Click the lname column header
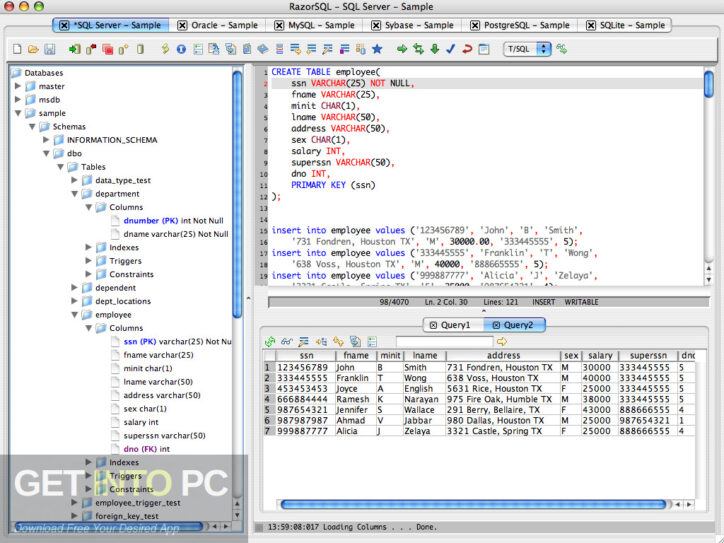The width and height of the screenshot is (724, 543). 425,356
